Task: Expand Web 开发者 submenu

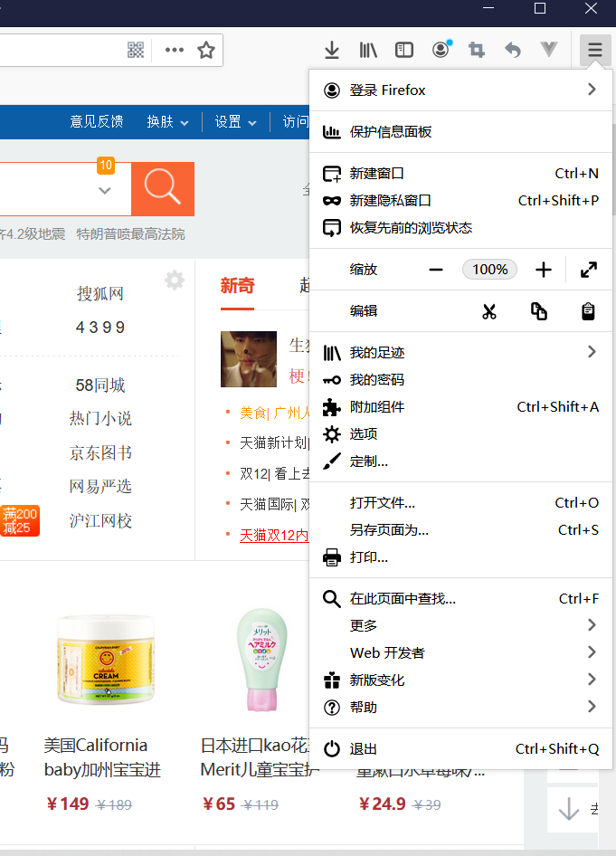Action: coord(460,653)
